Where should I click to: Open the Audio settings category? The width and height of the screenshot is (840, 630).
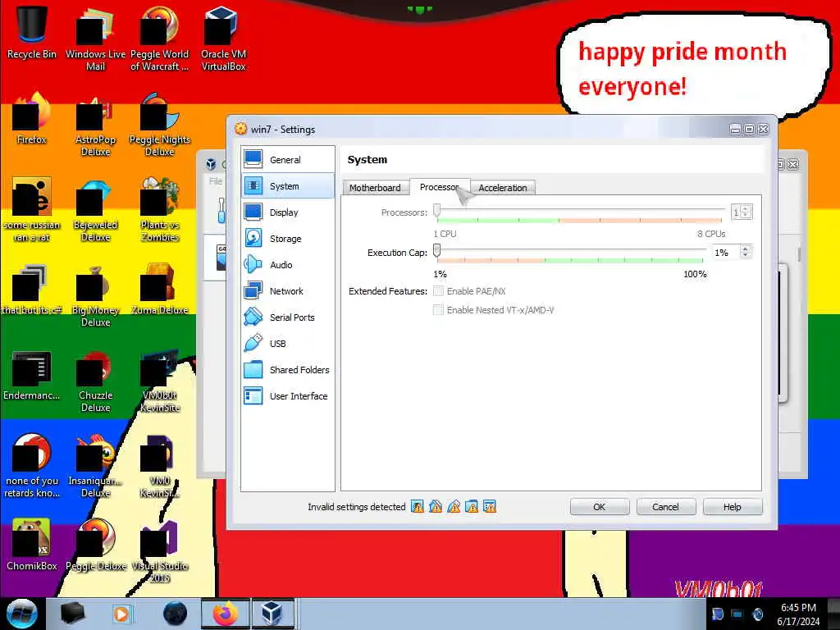tap(288, 265)
